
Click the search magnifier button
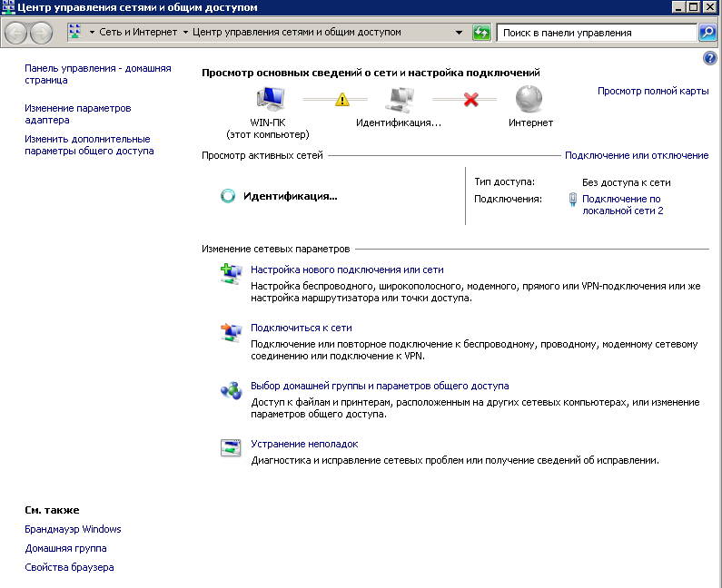coord(707,33)
